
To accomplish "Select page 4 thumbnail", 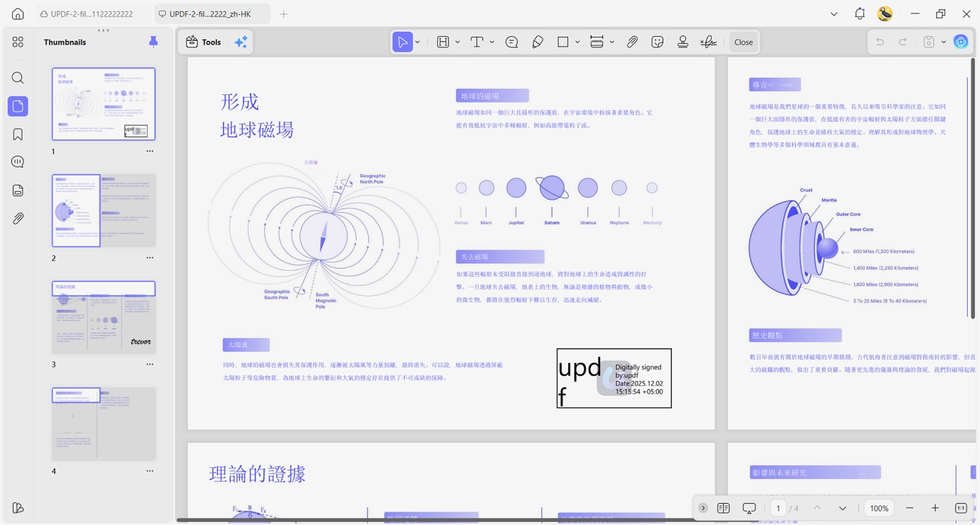I will pos(103,424).
